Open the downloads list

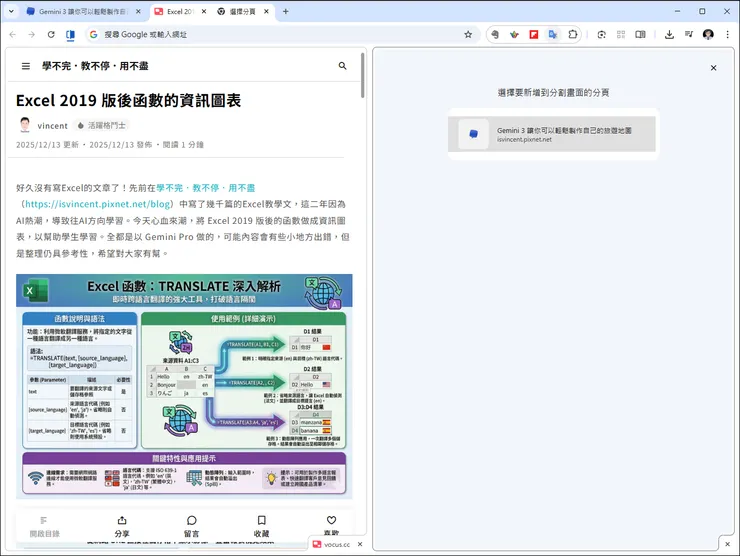(x=669, y=34)
